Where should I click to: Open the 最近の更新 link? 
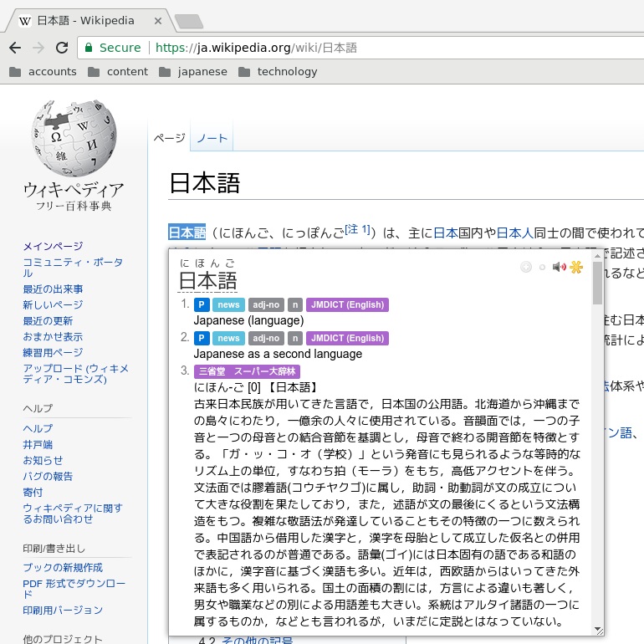click(x=48, y=321)
